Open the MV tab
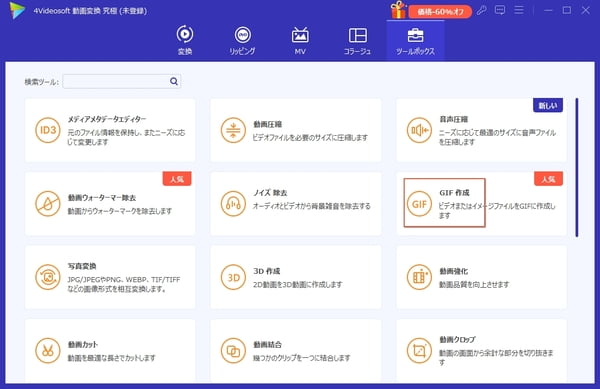Viewport: 600px width, 389px height. click(x=300, y=40)
